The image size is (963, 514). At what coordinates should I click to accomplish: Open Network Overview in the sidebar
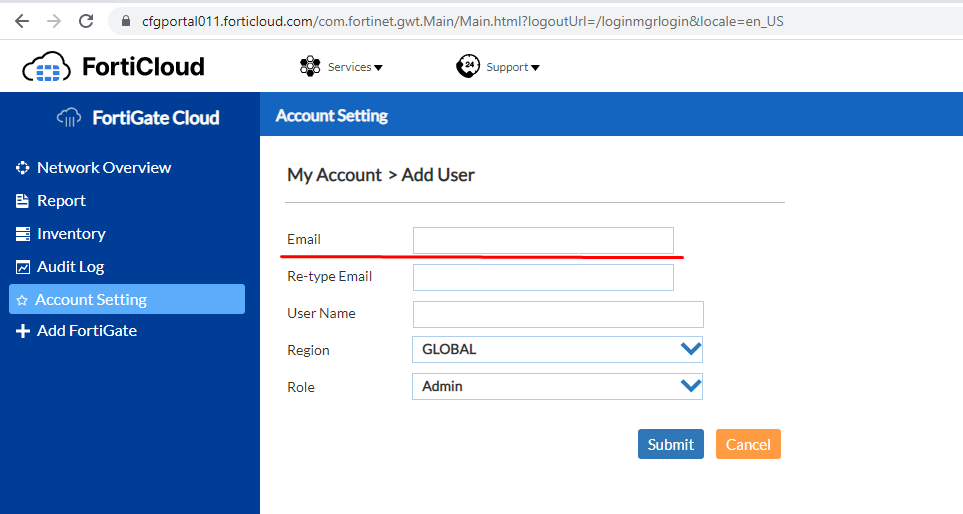pyautogui.click(x=104, y=168)
